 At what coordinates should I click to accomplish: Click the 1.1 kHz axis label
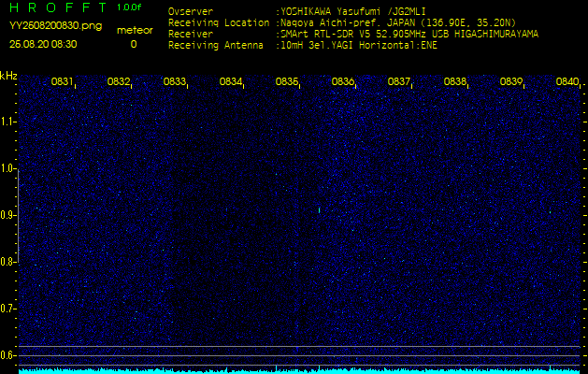tap(7, 122)
